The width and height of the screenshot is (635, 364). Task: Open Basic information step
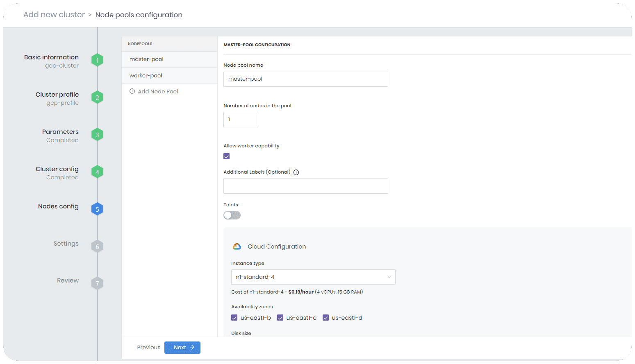point(51,57)
